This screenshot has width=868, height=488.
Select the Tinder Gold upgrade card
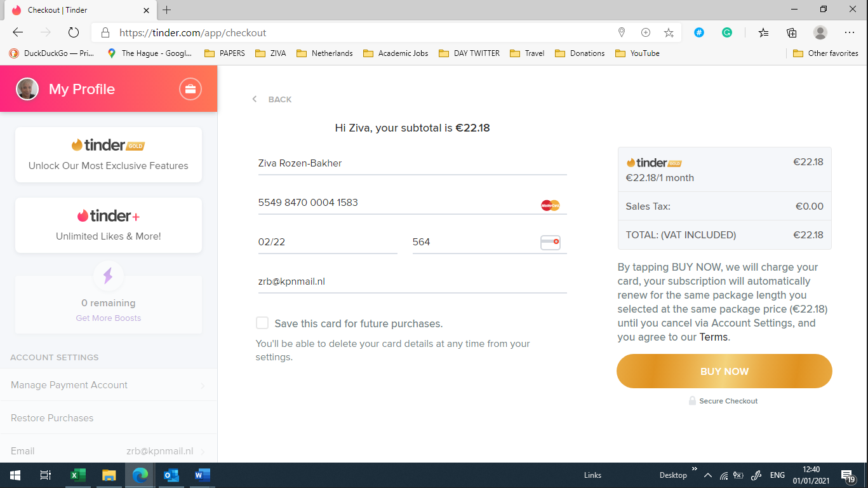(x=109, y=154)
